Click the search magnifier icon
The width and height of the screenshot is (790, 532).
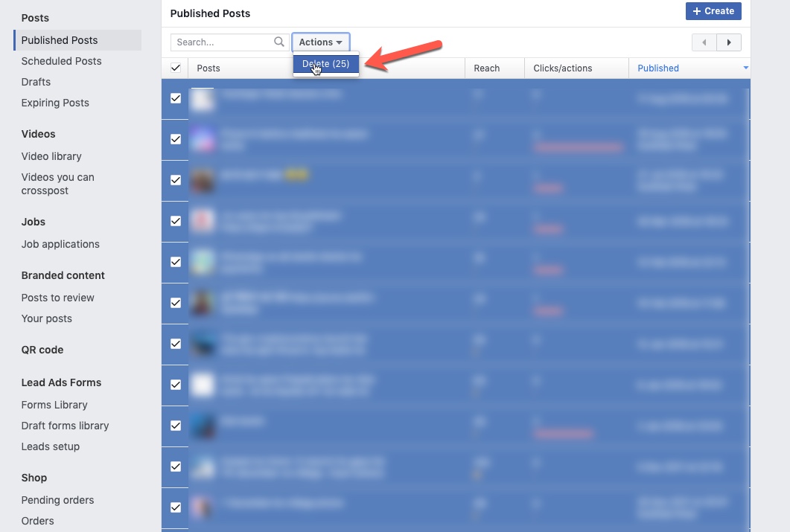pos(278,42)
